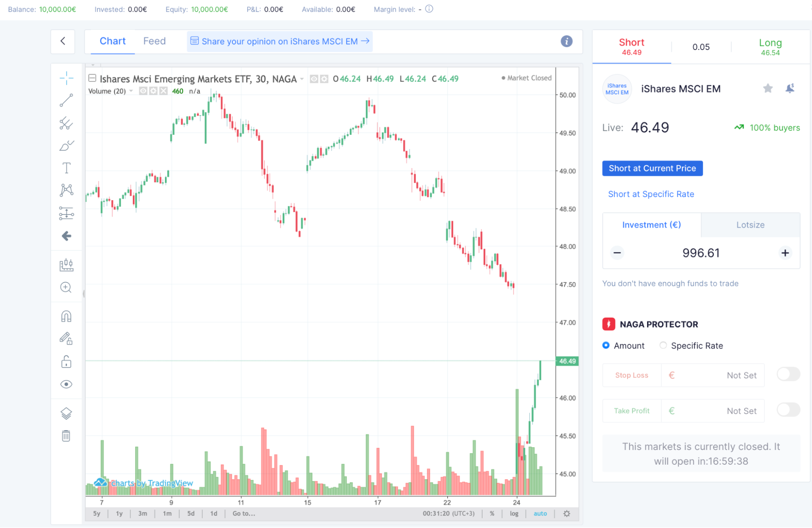
Task: Hide the main series eye icon
Action: click(x=314, y=79)
